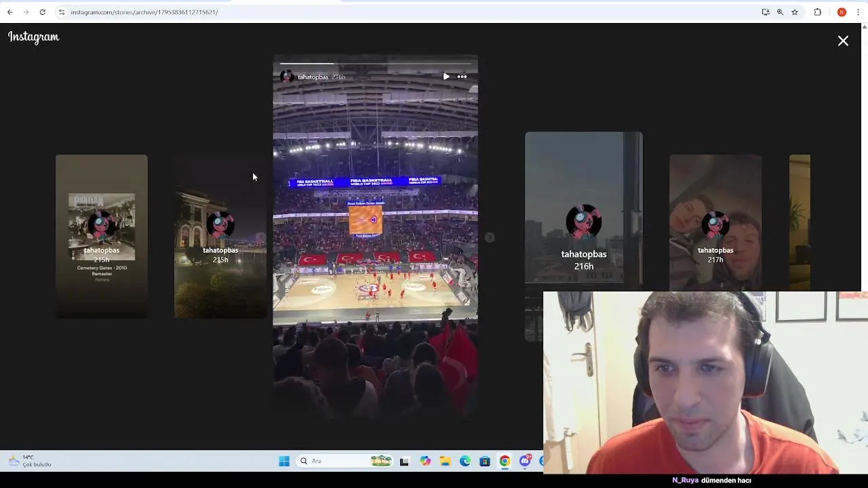Open the tahatopbas 216h window story thumbnail
This screenshot has height=488, width=868.
click(x=584, y=236)
